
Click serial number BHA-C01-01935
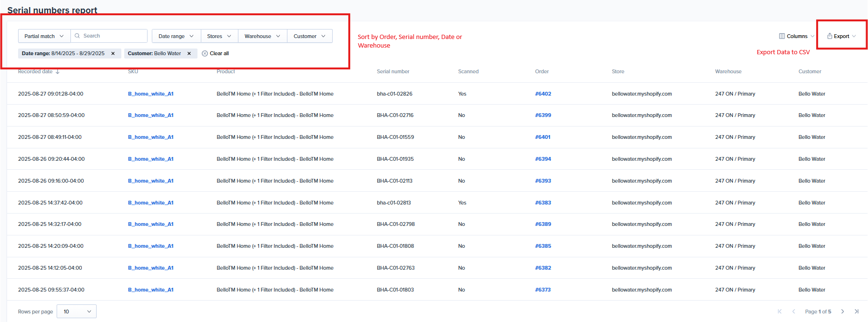click(395, 159)
